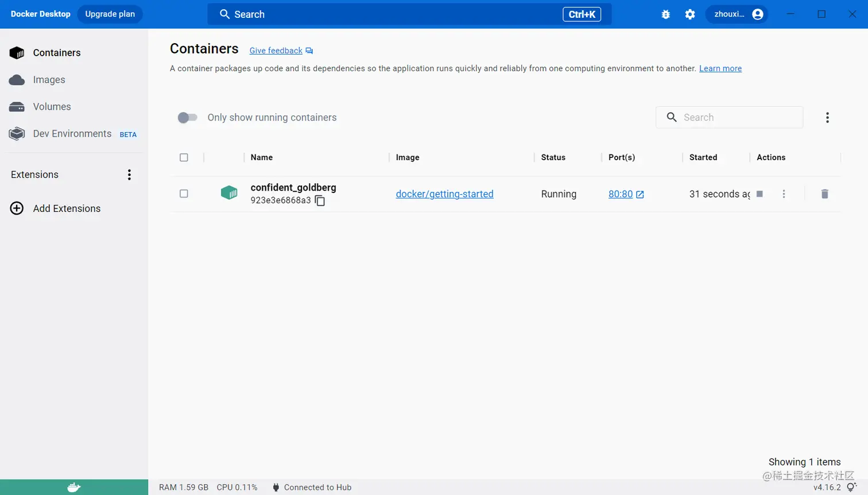
Task: Click the plus icon beside Add Extensions
Action: (17, 208)
